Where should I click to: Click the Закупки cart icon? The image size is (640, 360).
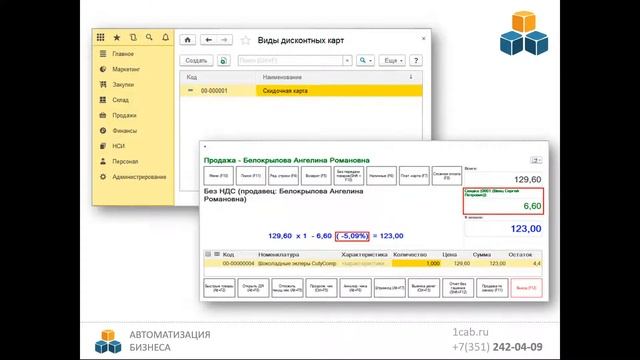(x=103, y=84)
